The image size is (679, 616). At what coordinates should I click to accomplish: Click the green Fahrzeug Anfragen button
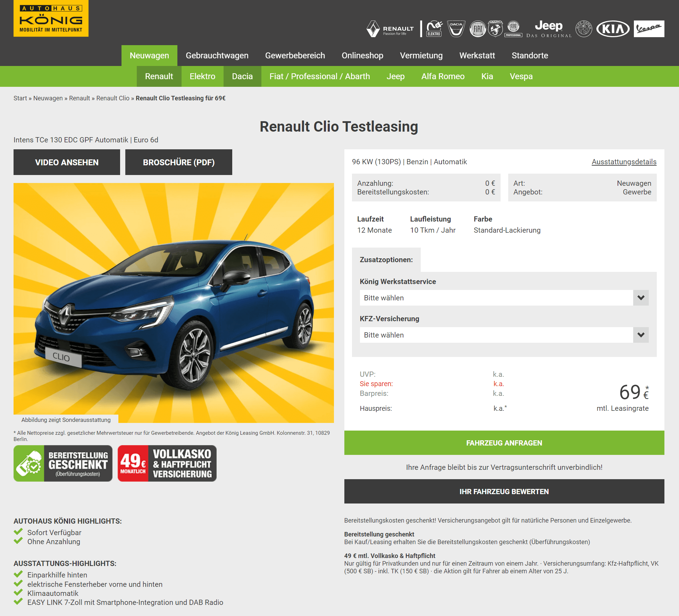[504, 443]
